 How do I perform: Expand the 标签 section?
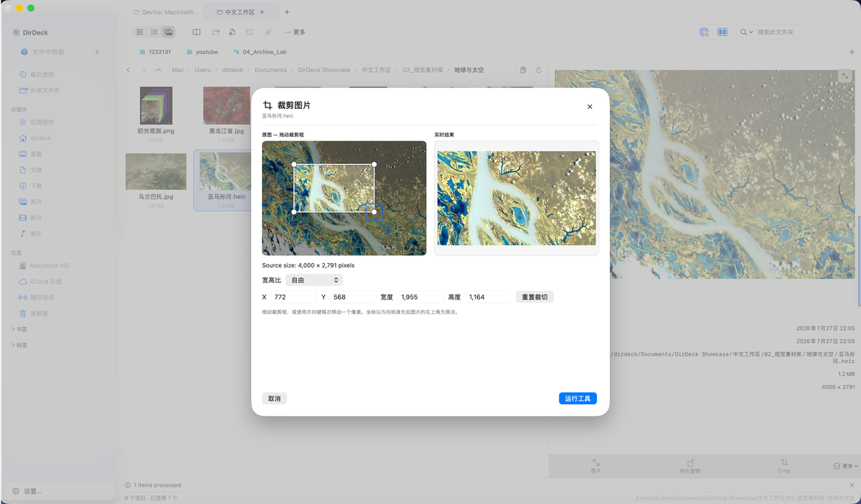pos(19,345)
